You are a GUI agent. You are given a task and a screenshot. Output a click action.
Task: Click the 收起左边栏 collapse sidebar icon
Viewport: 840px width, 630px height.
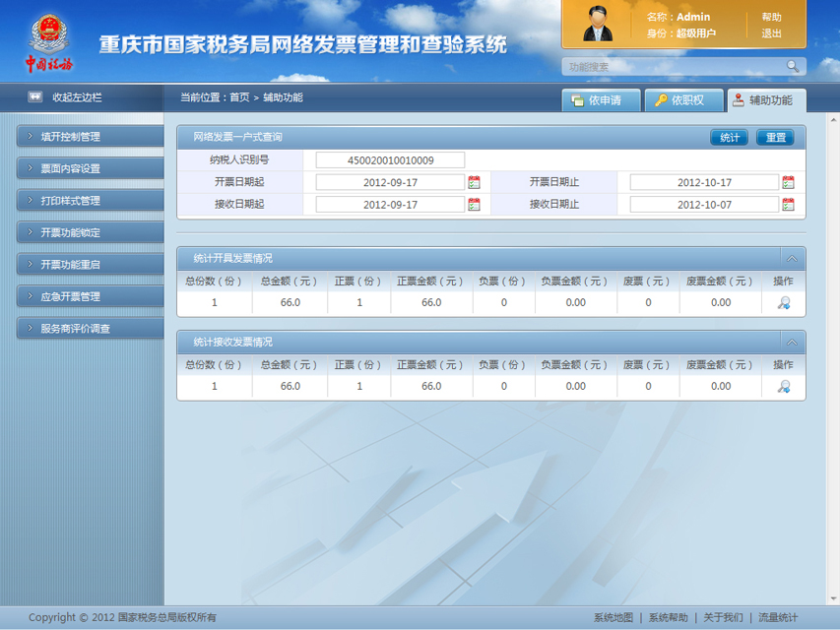pyautogui.click(x=34, y=97)
